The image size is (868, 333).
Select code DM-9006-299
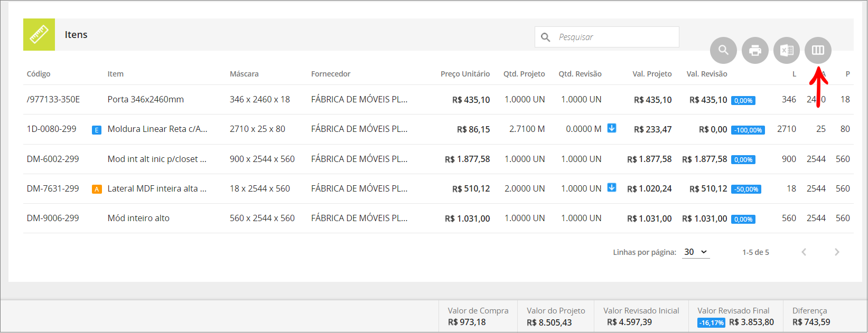pos(53,218)
